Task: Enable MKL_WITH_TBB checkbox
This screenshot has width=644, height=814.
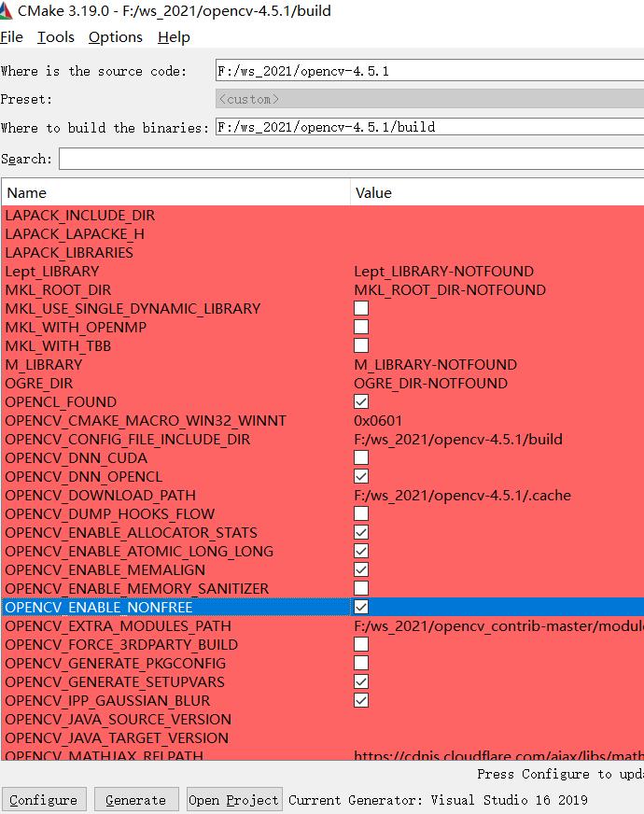Action: click(x=361, y=345)
